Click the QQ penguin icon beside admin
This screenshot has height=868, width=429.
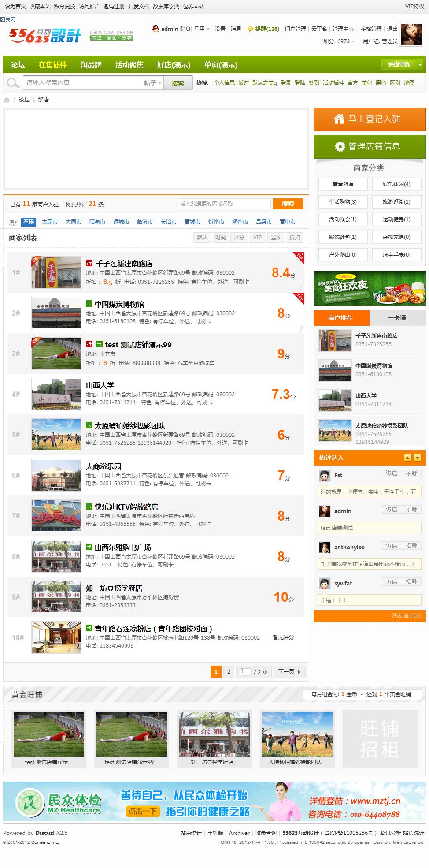(x=155, y=29)
